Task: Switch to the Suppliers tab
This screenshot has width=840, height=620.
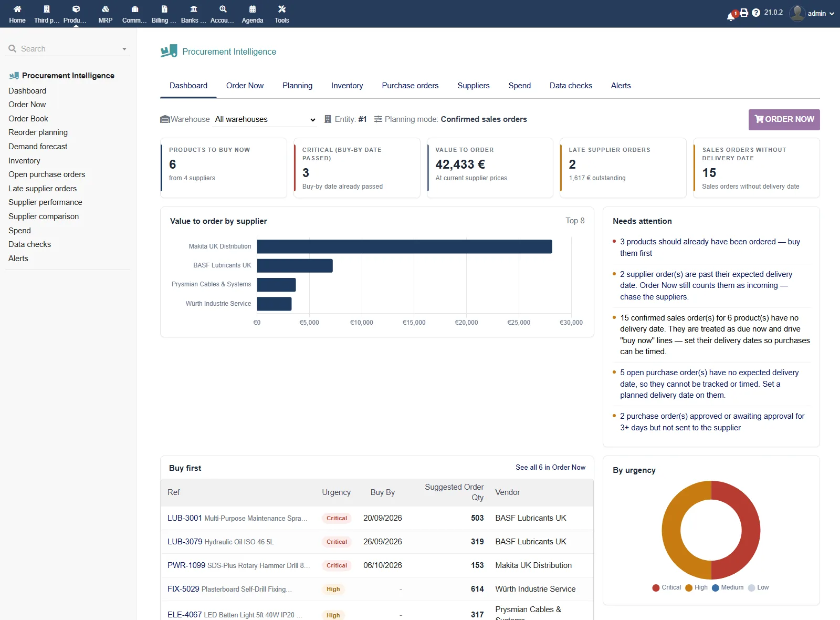Action: coord(473,86)
